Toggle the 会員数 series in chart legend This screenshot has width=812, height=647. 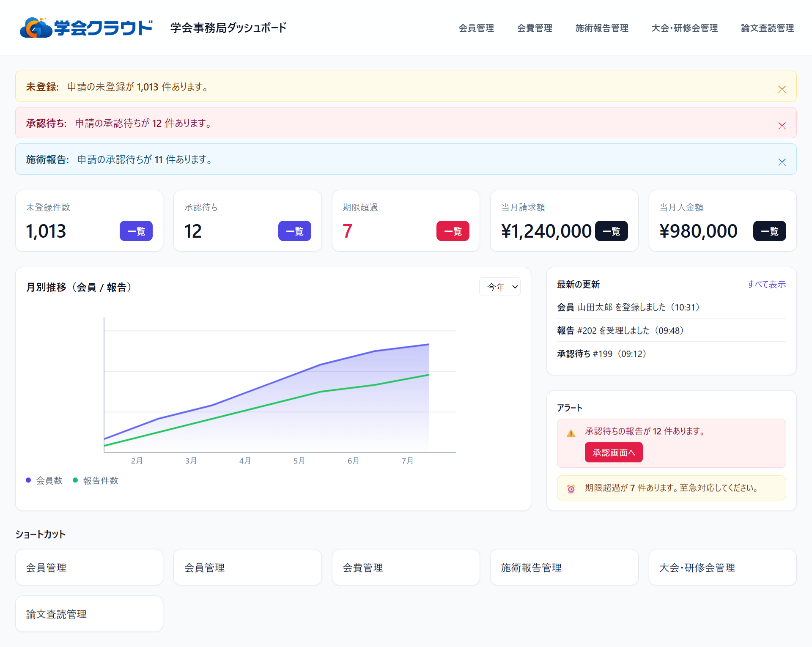point(44,480)
